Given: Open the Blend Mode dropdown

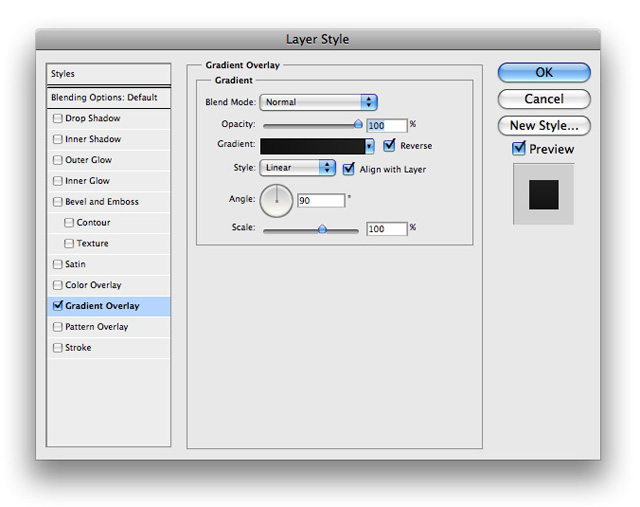Looking at the screenshot, I should click(318, 102).
